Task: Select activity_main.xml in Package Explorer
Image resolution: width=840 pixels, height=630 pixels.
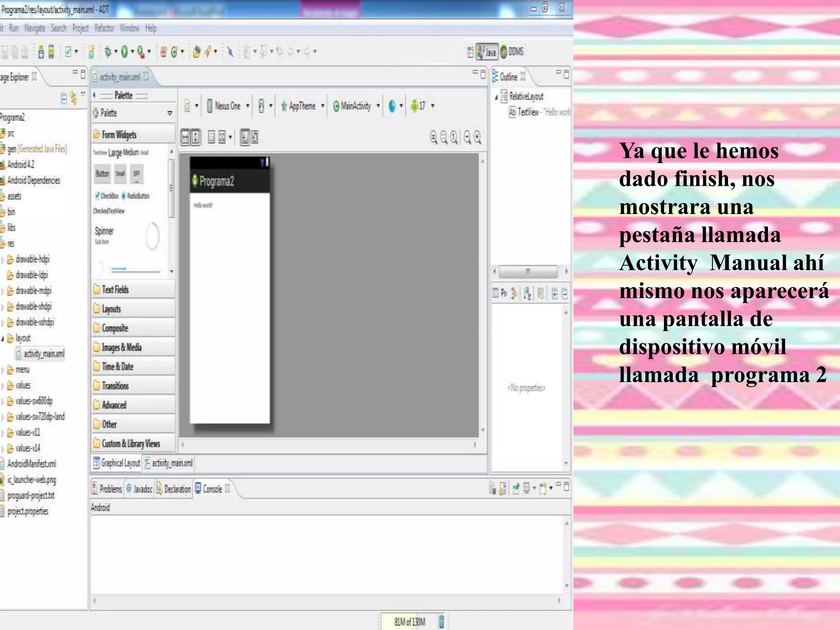Action: tap(40, 354)
